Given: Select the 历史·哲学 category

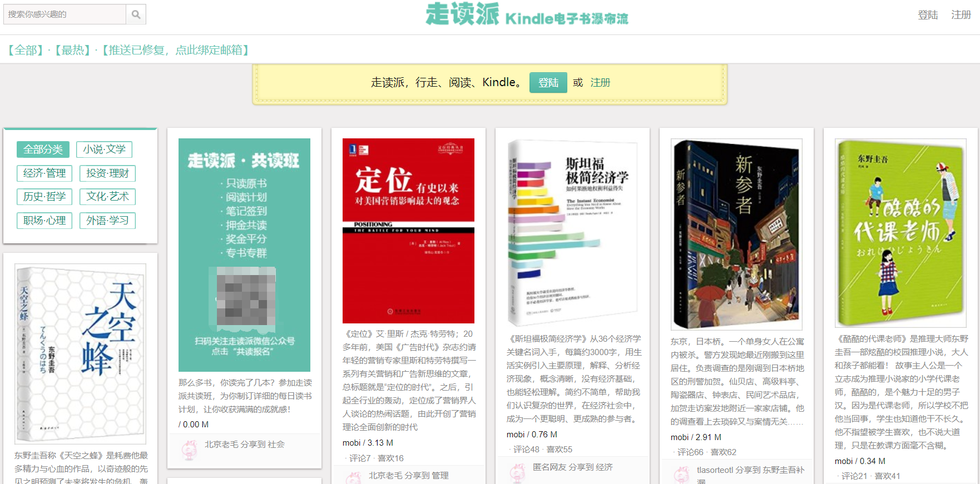Looking at the screenshot, I should pos(44,196).
